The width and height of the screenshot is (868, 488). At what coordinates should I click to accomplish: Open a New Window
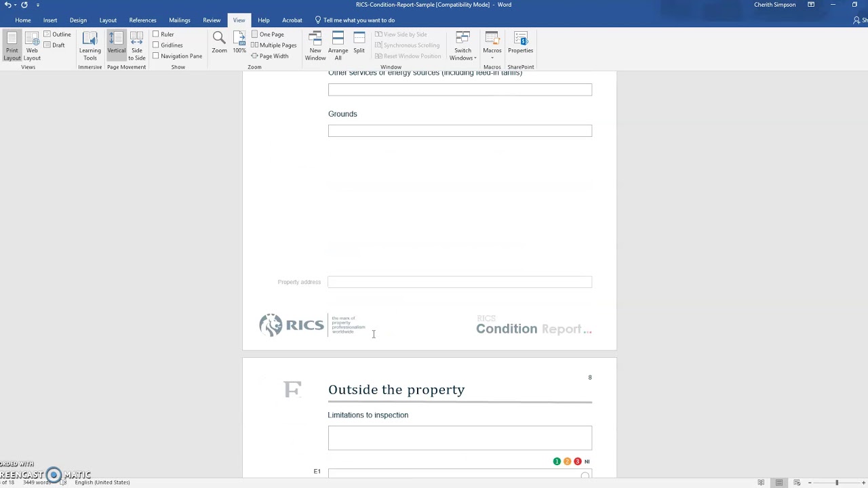(315, 46)
